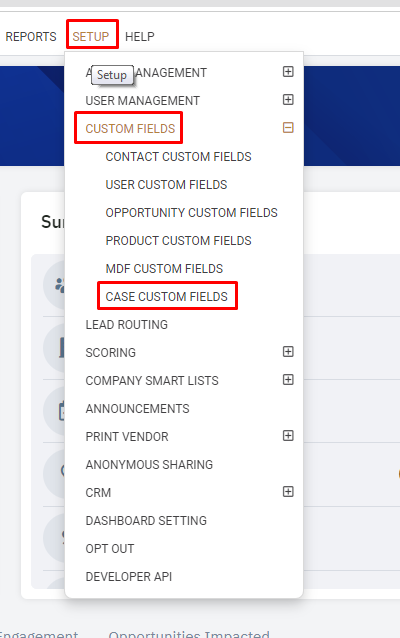Open the Help menu

(x=140, y=37)
